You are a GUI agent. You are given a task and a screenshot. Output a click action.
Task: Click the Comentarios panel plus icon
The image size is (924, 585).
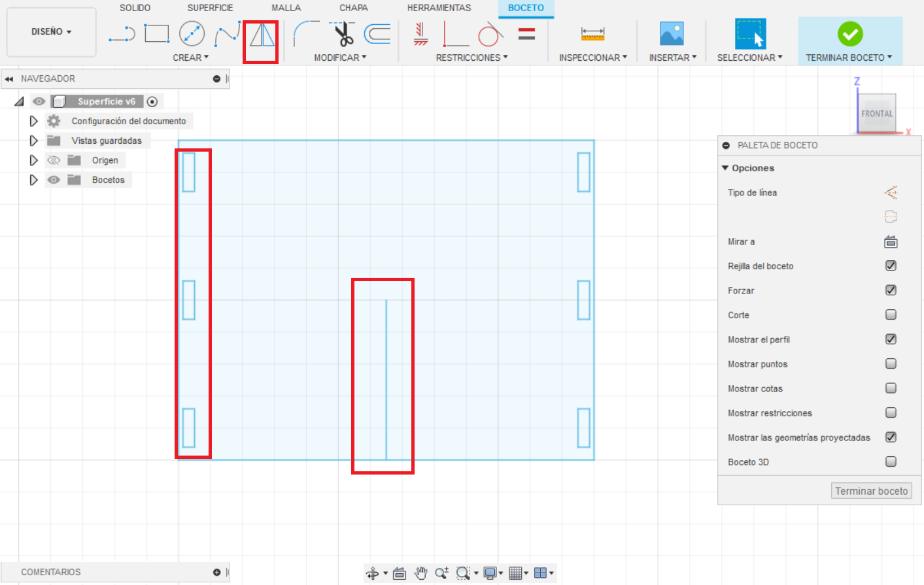point(216,573)
